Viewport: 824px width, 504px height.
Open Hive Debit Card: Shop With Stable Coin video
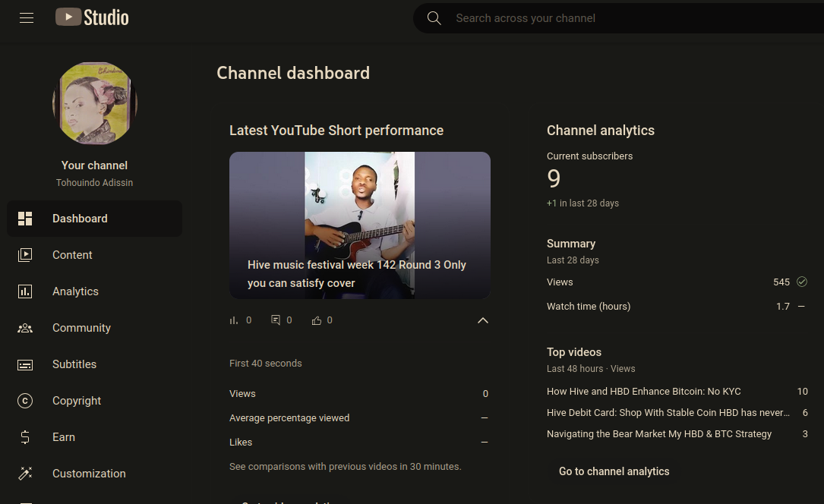tap(668, 413)
